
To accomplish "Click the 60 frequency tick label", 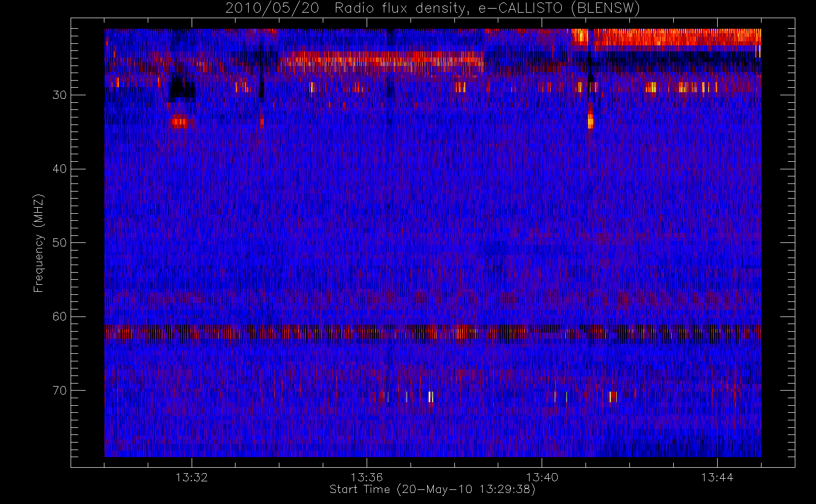I will coord(60,317).
